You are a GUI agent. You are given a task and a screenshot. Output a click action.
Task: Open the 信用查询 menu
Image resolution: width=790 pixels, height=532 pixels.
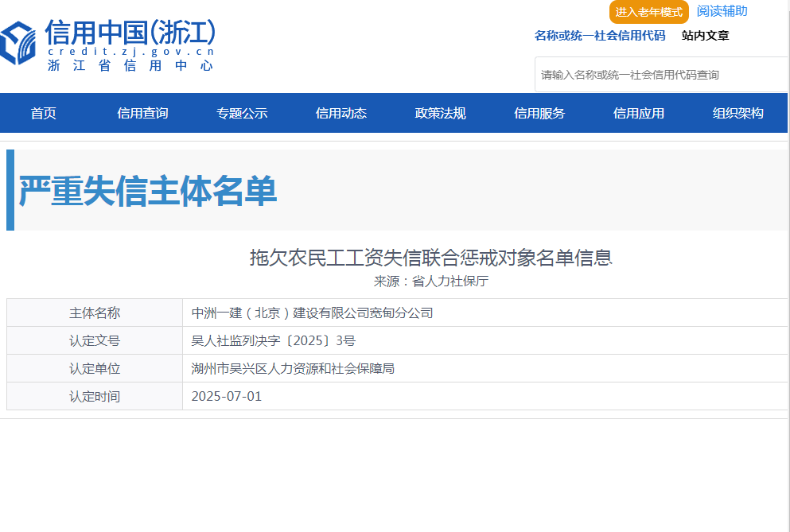click(x=142, y=114)
